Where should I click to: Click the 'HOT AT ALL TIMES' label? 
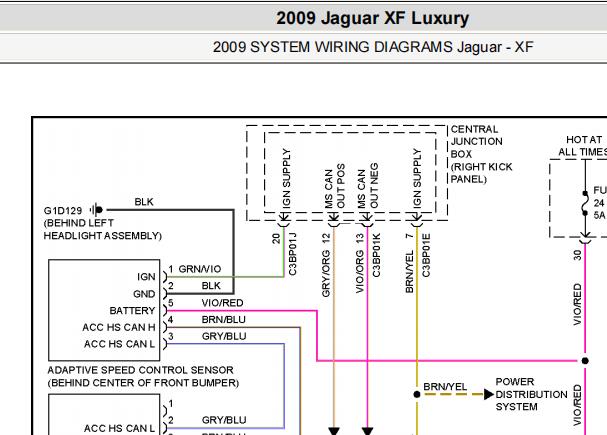(584, 146)
